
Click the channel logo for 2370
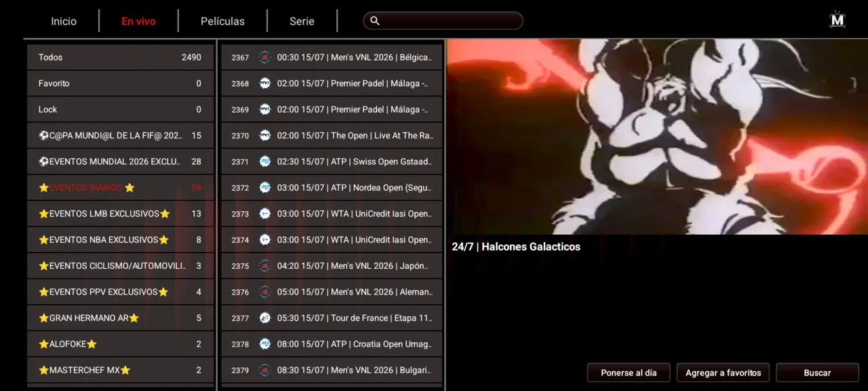coord(265,136)
